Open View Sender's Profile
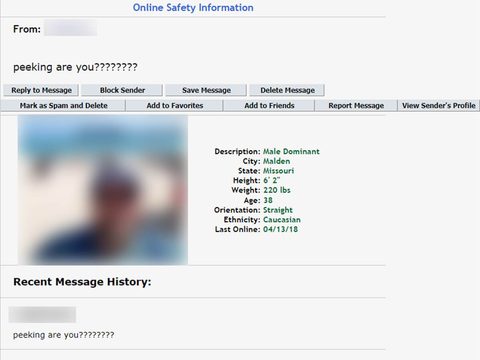Image resolution: width=480 pixels, height=360 pixels. coord(439,106)
